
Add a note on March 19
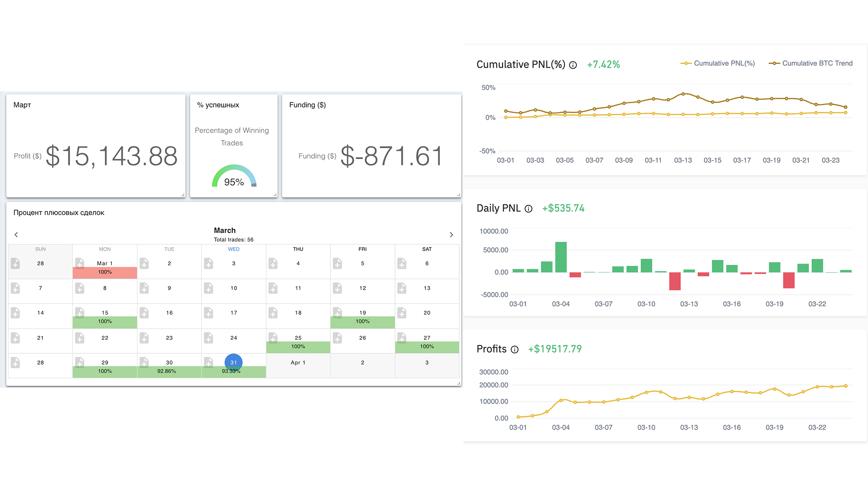point(337,312)
